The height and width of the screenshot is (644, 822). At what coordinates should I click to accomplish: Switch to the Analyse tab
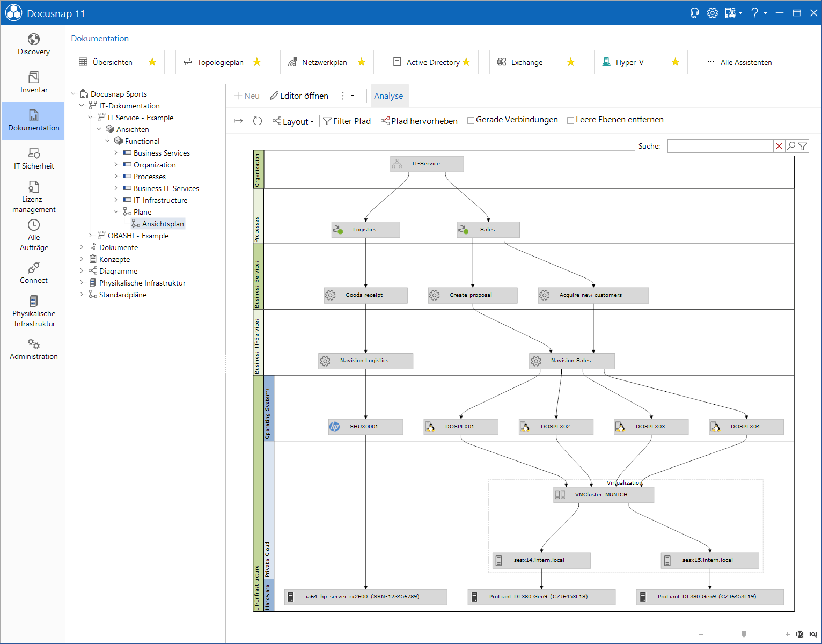click(x=388, y=96)
